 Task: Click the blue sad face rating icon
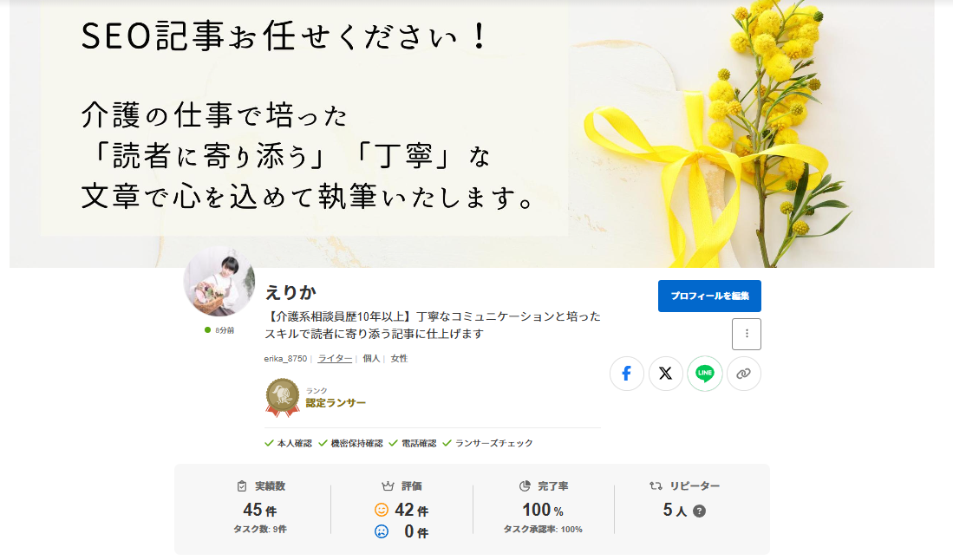(382, 531)
